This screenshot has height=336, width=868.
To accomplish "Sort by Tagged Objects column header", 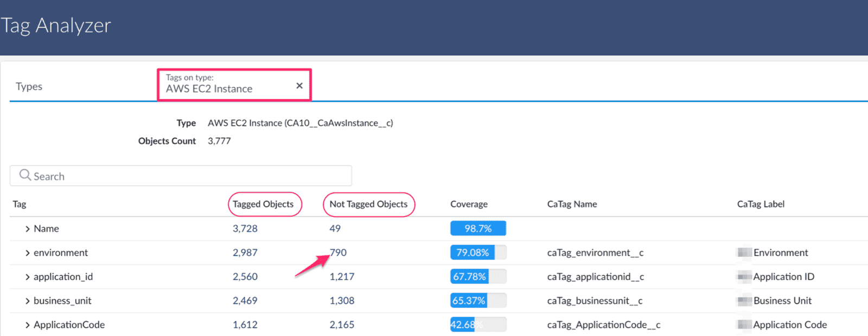I will (263, 204).
